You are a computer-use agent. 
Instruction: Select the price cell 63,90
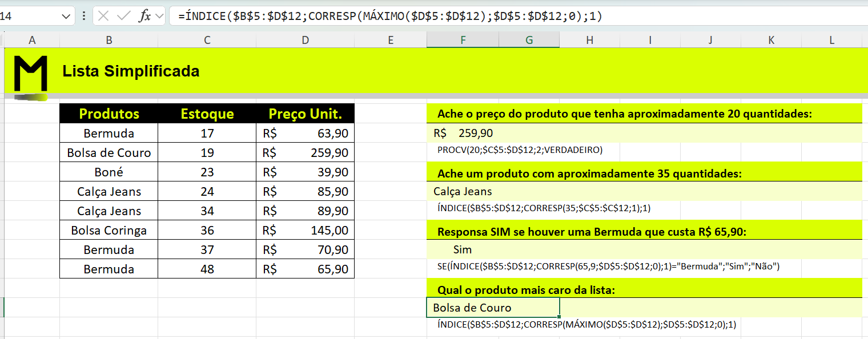(306, 134)
